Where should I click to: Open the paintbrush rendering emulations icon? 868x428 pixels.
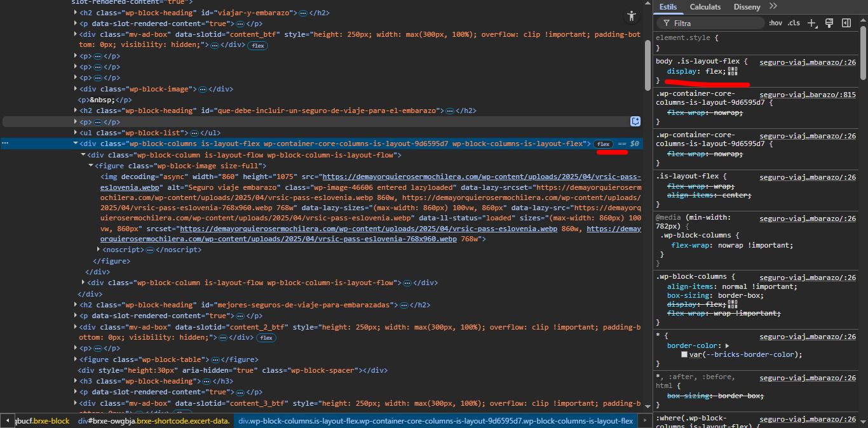coord(829,23)
